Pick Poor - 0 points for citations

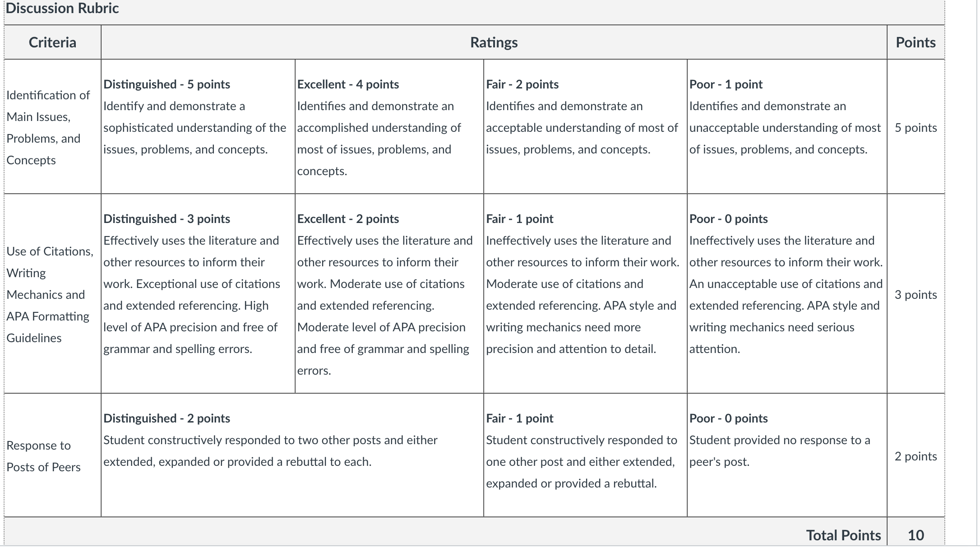pyautogui.click(x=787, y=293)
